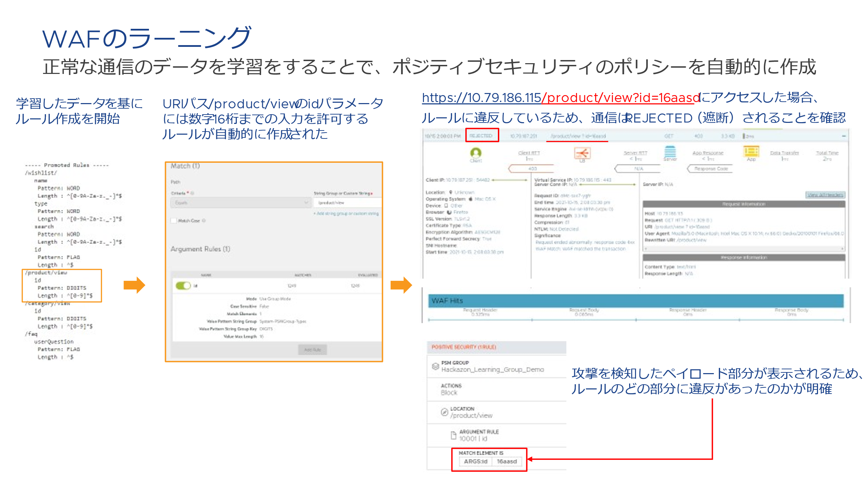Click the Argument Rule document icon
Viewport: 868px width, 488px height.
coord(453,435)
